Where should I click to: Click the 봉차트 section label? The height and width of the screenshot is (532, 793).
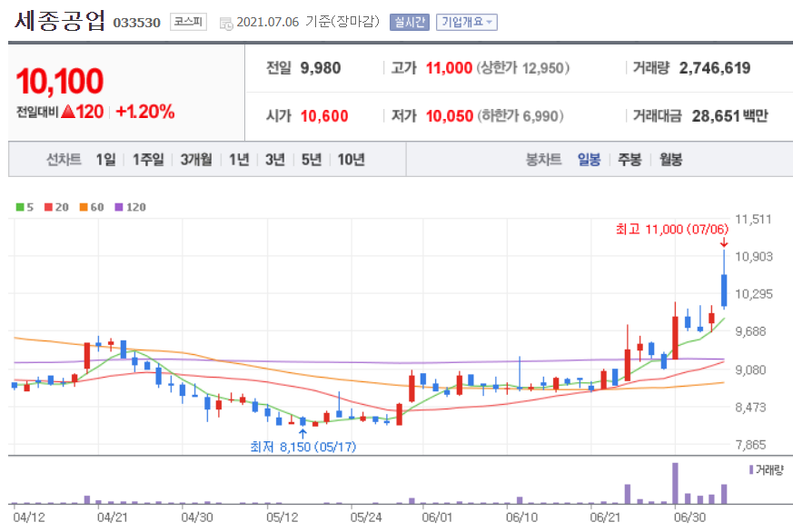544,160
